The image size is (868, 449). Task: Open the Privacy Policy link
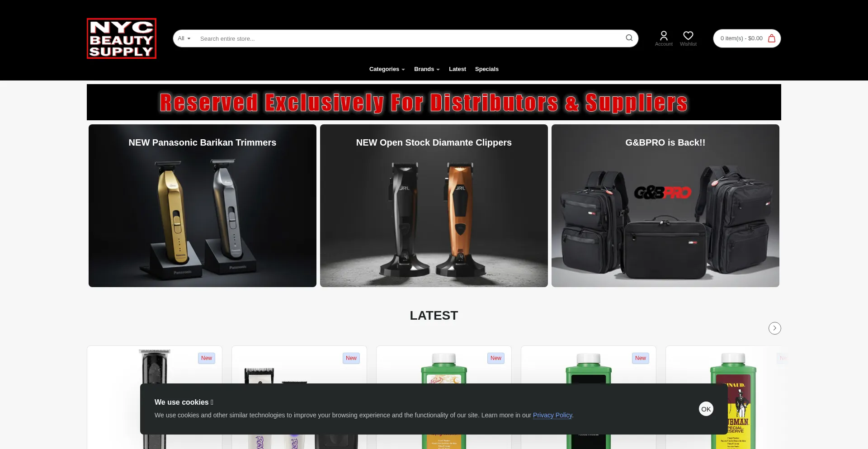click(552, 415)
